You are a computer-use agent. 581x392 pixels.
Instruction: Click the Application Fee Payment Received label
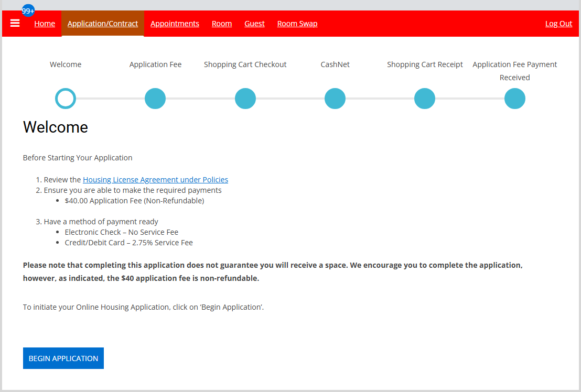tap(515, 71)
